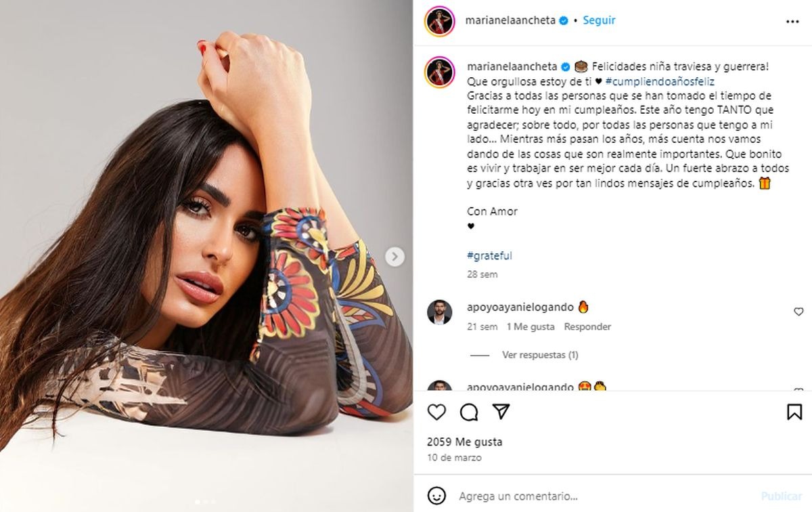The image size is (812, 512).
Task: Follow the account with Seguir
Action: coord(599,20)
